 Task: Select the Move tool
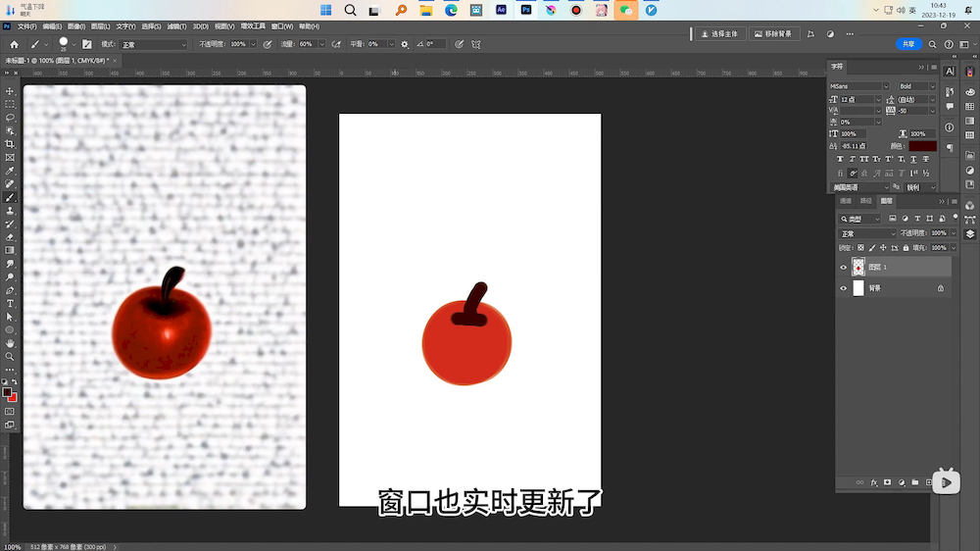(10, 91)
